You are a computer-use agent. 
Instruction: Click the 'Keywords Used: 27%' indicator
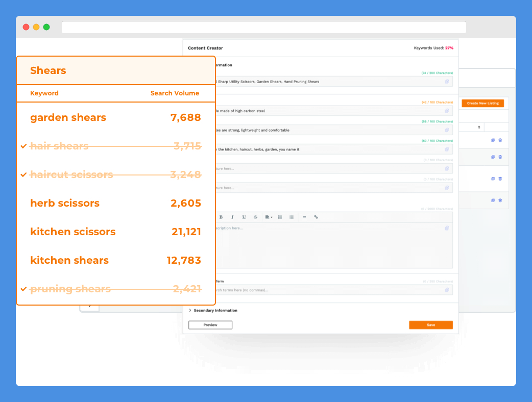coord(433,48)
